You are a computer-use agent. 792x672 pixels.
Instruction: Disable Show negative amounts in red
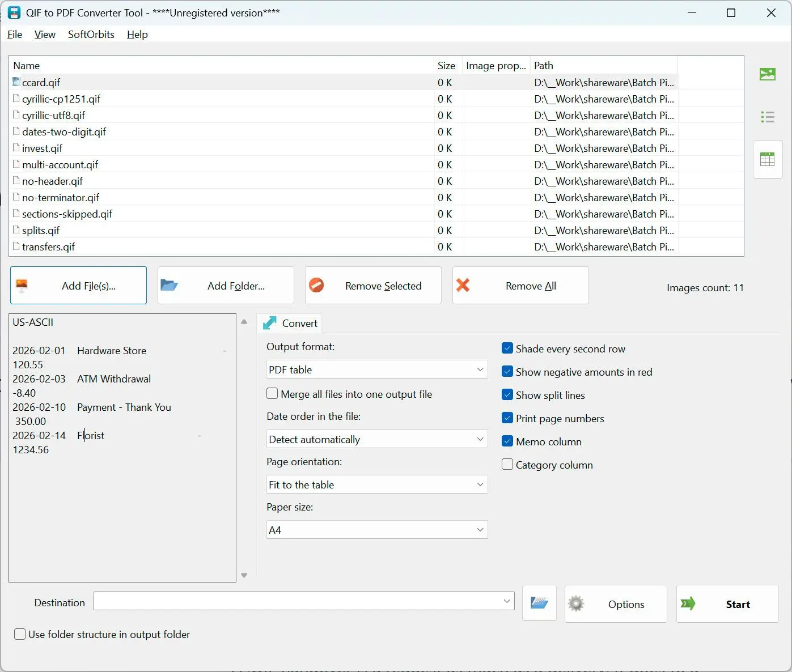pyautogui.click(x=507, y=372)
